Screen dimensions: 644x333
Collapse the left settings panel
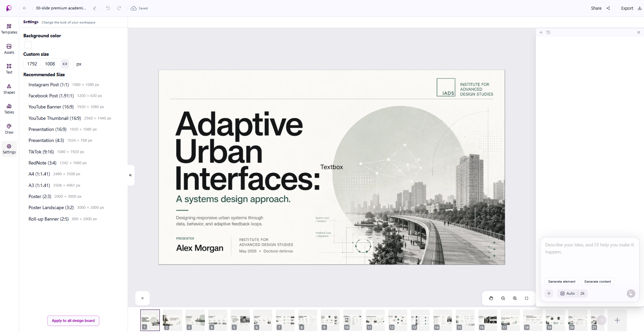pos(130,175)
